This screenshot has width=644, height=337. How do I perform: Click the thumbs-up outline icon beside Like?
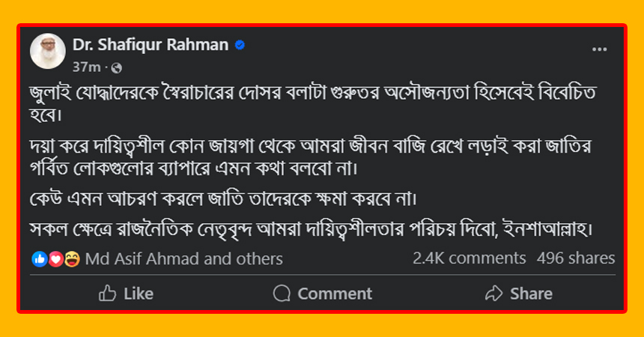point(108,293)
